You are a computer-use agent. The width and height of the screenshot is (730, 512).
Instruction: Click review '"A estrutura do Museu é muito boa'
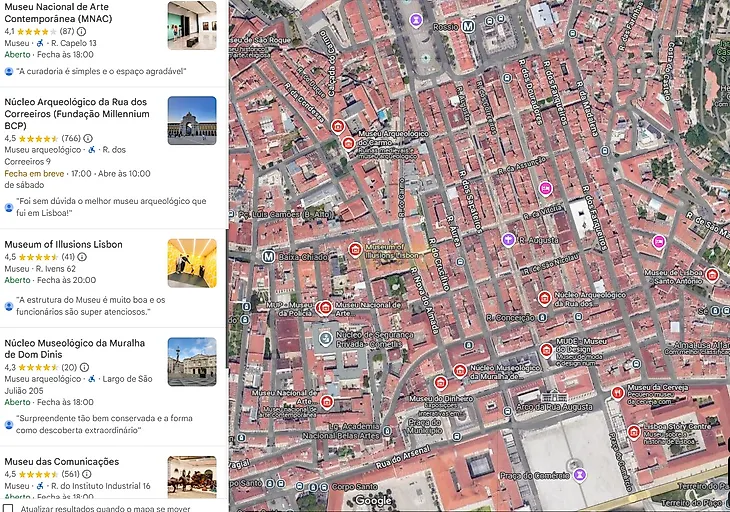tap(91, 306)
